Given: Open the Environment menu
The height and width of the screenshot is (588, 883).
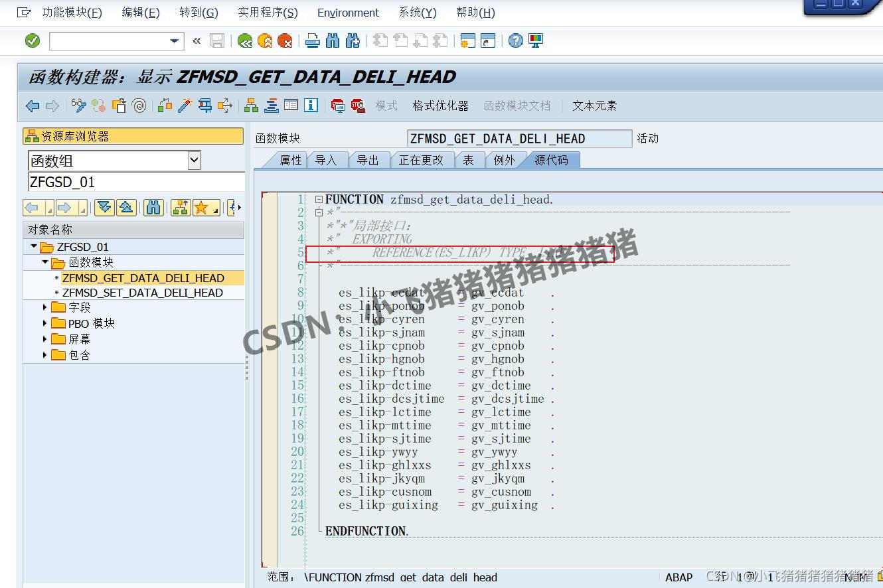Looking at the screenshot, I should (x=348, y=13).
